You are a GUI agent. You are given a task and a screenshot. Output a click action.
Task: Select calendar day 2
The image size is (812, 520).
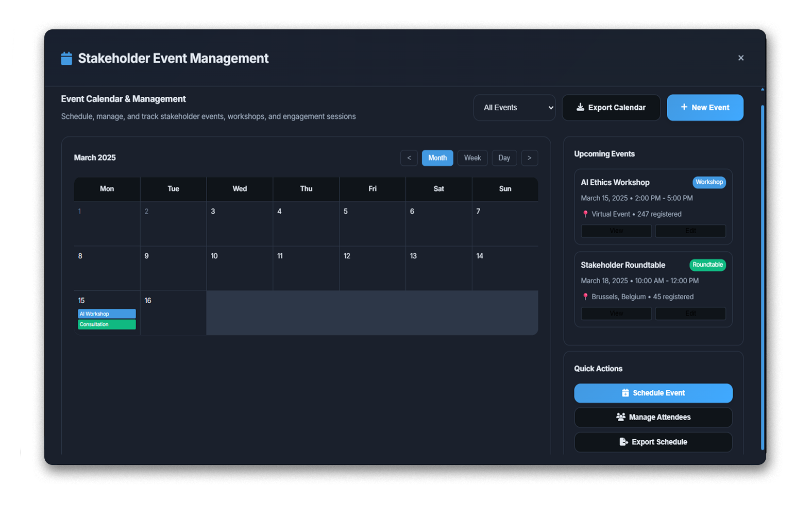[x=173, y=223]
